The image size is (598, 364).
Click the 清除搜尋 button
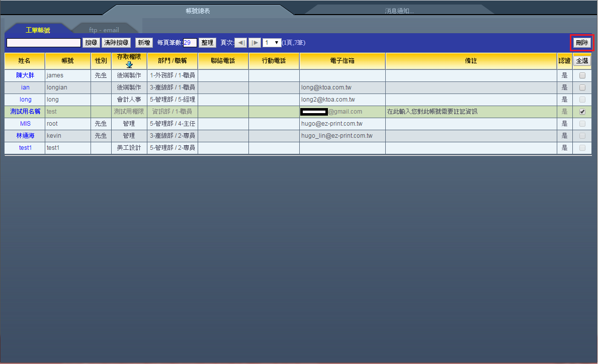(x=116, y=43)
